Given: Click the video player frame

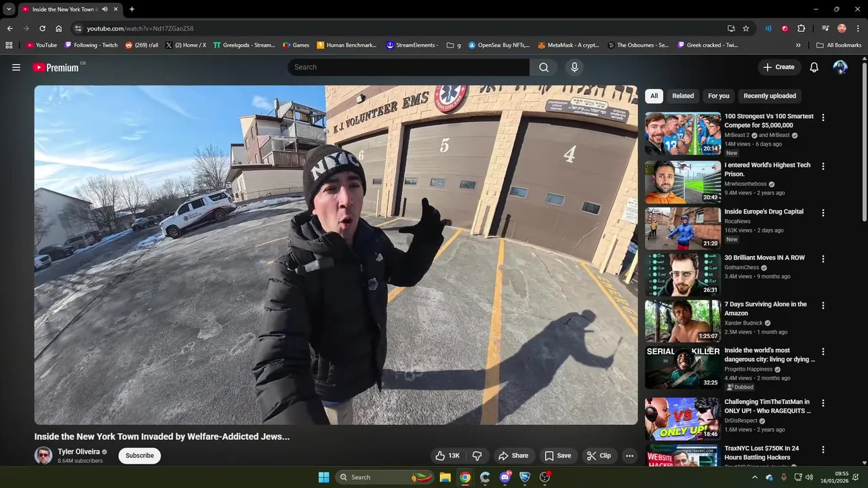Looking at the screenshot, I should 336,255.
